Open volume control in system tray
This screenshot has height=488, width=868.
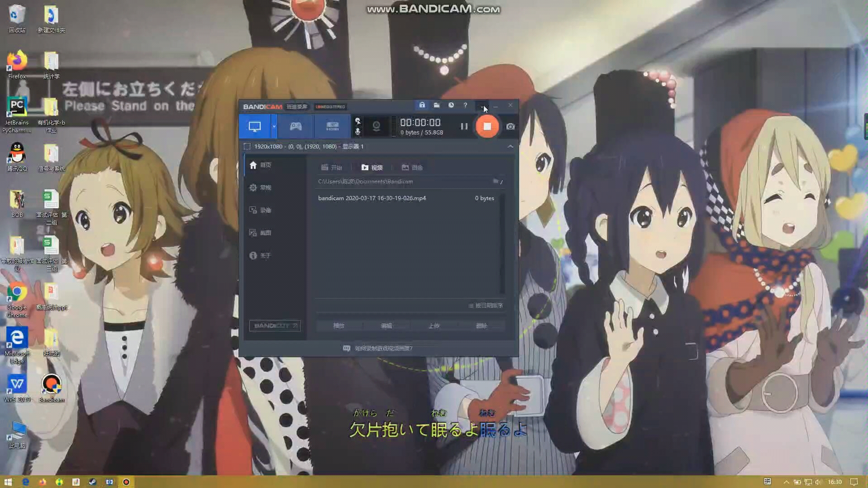[x=819, y=482]
